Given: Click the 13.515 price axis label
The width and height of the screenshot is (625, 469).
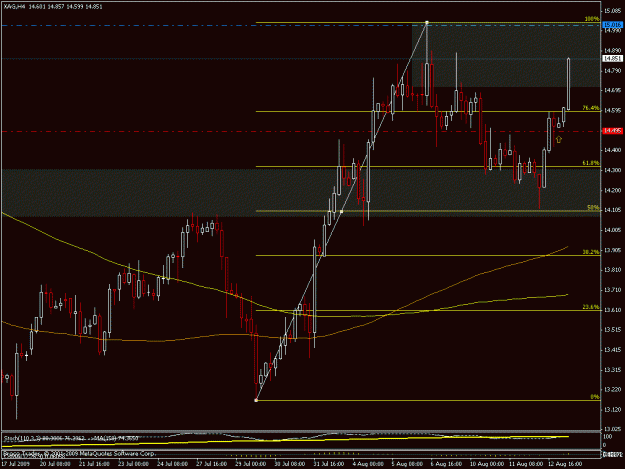Looking at the screenshot, I should click(x=613, y=330).
